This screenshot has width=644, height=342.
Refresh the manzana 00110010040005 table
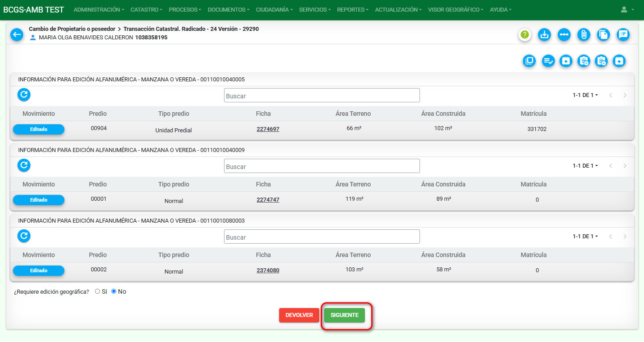[24, 94]
